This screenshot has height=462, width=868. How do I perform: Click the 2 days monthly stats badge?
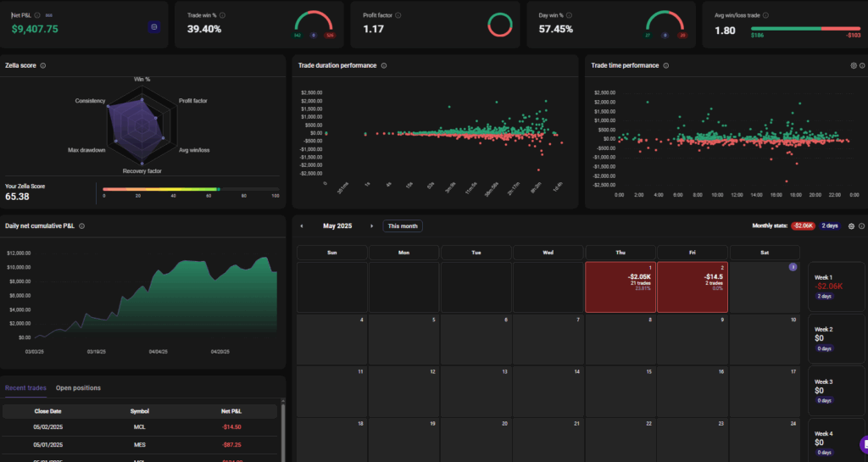(x=829, y=225)
